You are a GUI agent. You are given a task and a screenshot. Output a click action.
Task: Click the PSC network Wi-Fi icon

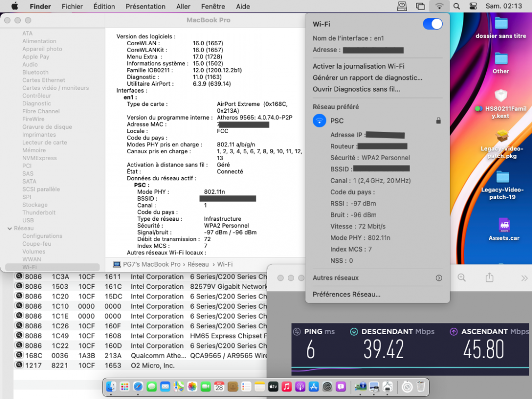(x=319, y=120)
